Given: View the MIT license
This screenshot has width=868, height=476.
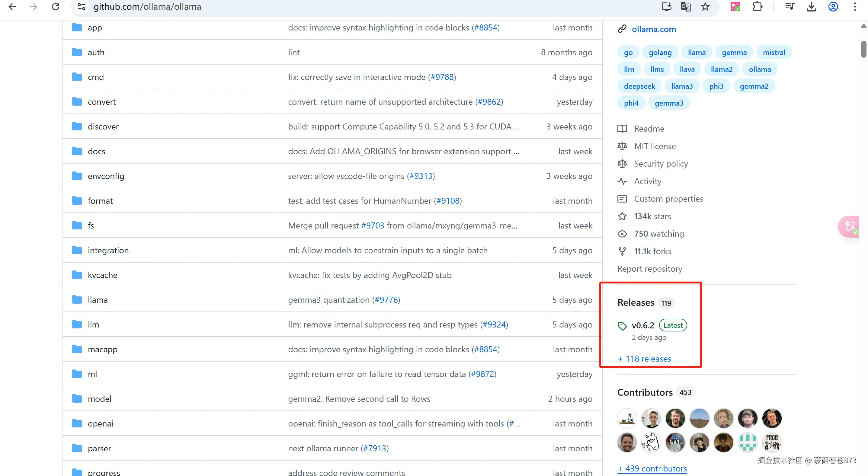Looking at the screenshot, I should [x=655, y=146].
